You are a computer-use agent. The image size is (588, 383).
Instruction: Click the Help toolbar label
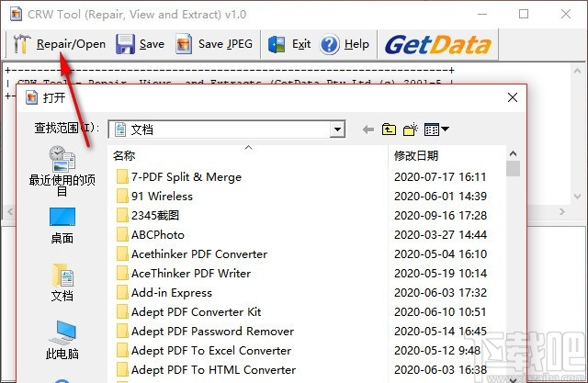(356, 44)
